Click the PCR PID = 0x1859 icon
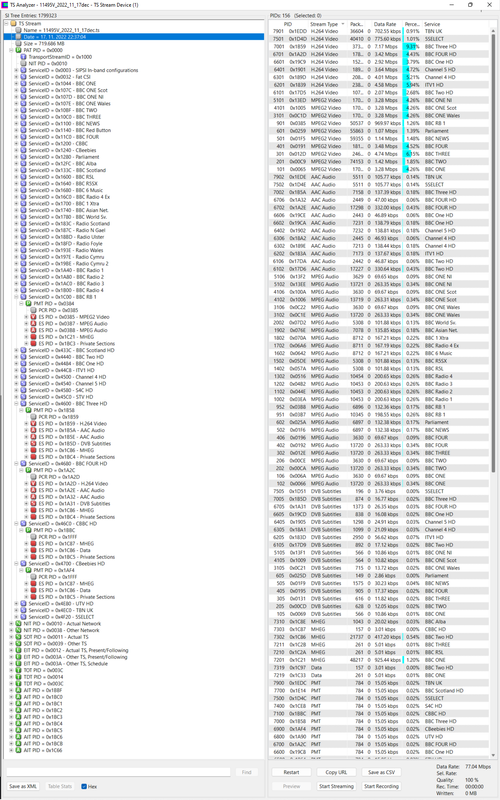This screenshot has height=800, width=500. tap(34, 417)
